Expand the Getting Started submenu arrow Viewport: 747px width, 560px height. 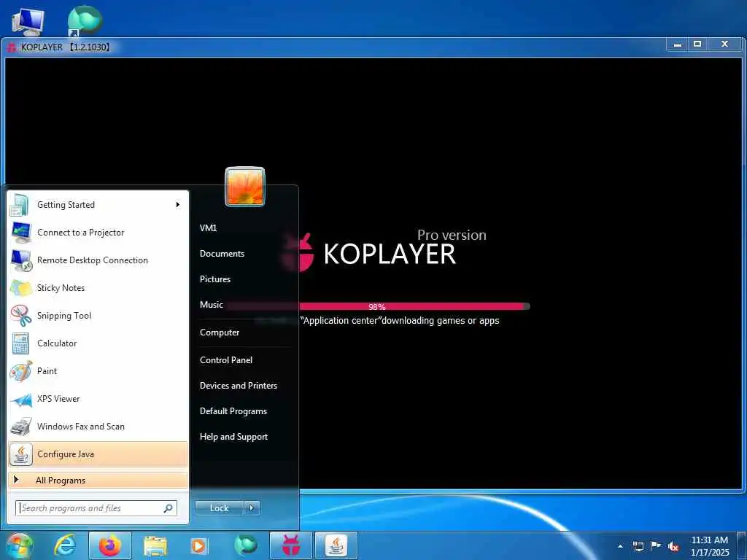[x=178, y=205]
